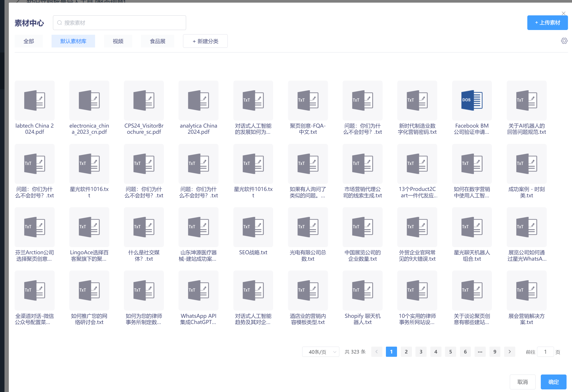The image size is (572, 392).
Task: Click the 10个实用的律师事务所网站设... file name
Action: pos(417,319)
